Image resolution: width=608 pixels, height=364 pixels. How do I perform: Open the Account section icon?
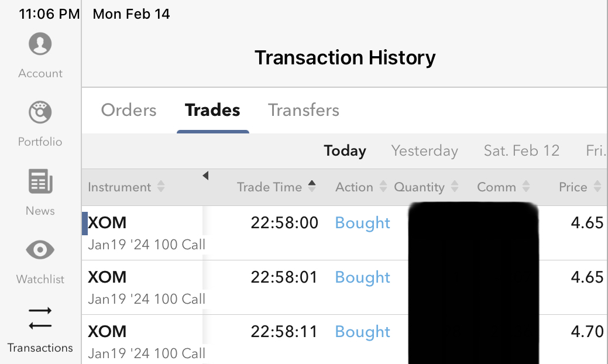40,44
